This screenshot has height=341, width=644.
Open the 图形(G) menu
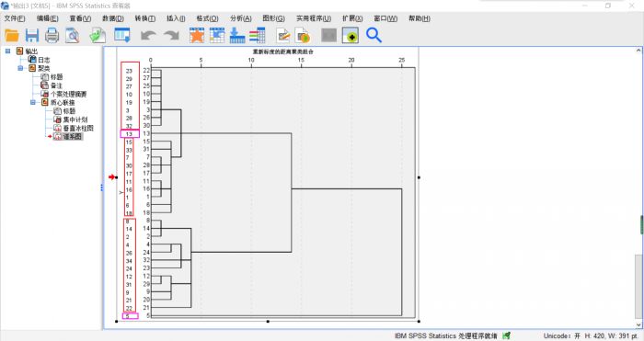[273, 18]
